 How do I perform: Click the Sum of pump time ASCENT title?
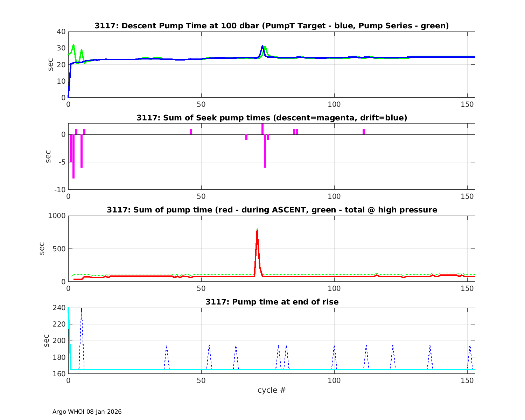pos(272,210)
